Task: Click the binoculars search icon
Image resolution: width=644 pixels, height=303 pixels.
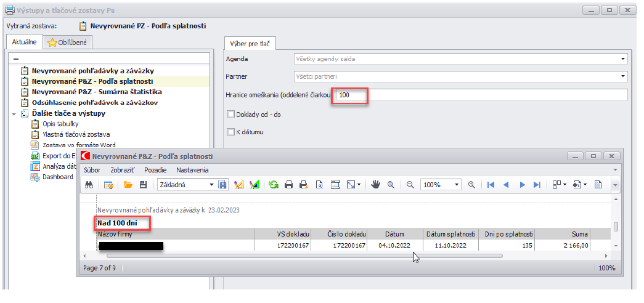Action: click(x=89, y=184)
